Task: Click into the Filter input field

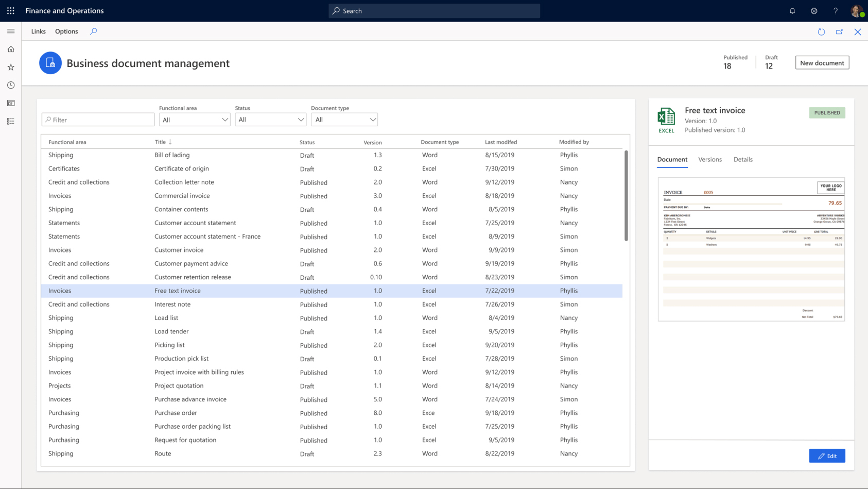Action: pos(98,120)
